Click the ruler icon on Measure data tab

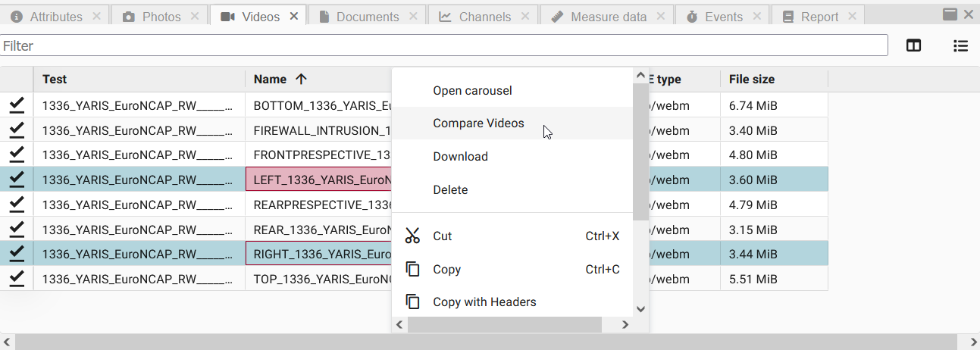click(x=557, y=16)
